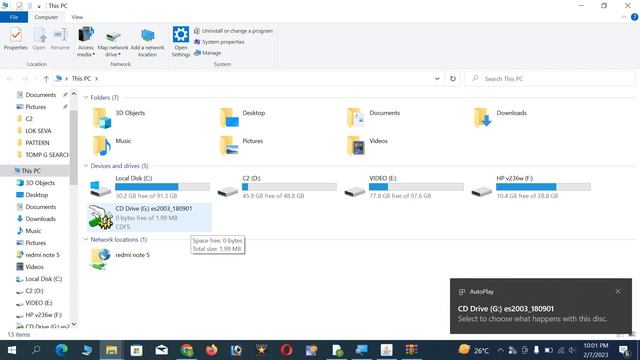Open System properties
This screenshot has height=360, width=640.
click(219, 42)
